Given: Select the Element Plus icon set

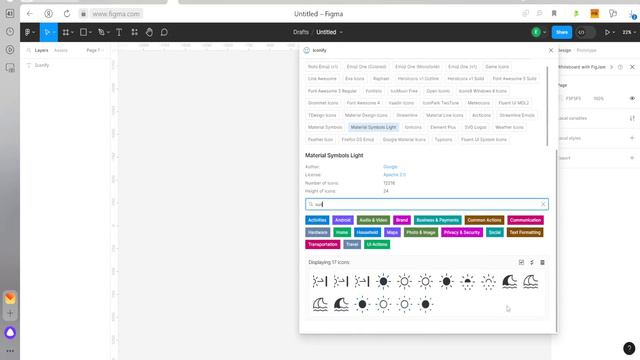Looking at the screenshot, I should click(442, 127).
